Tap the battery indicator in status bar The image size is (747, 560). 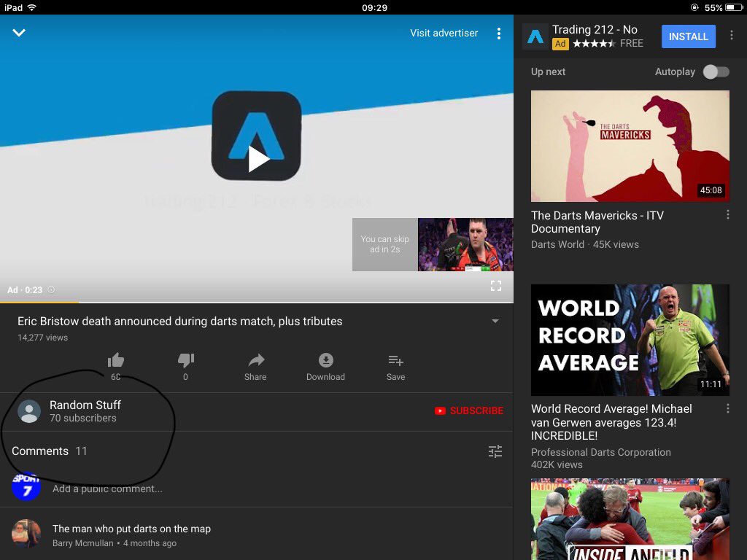(x=734, y=7)
